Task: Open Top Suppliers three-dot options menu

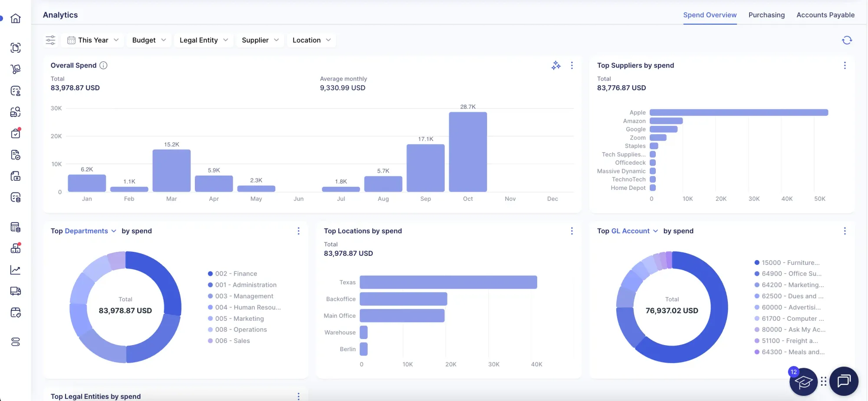Action: tap(845, 65)
